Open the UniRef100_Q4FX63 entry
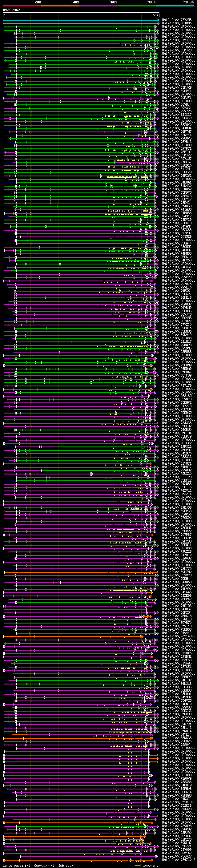The image size is (197, 868). pyautogui.click(x=177, y=260)
